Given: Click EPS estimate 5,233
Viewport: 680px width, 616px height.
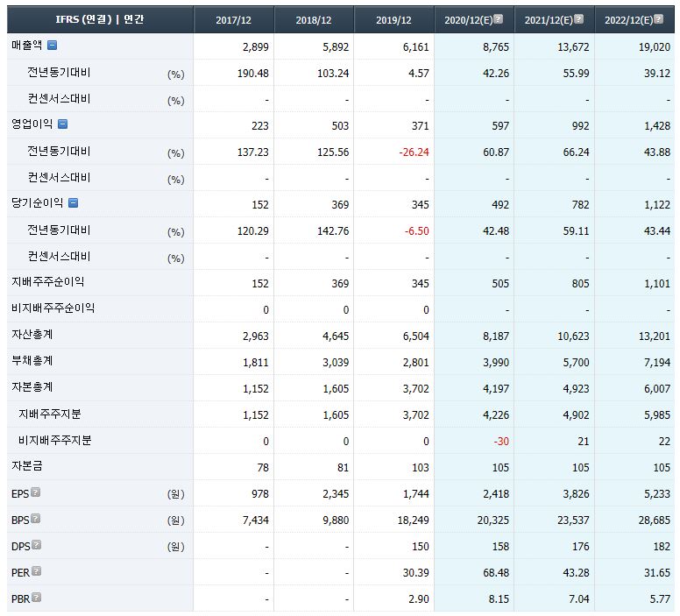Looking at the screenshot, I should (656, 494).
